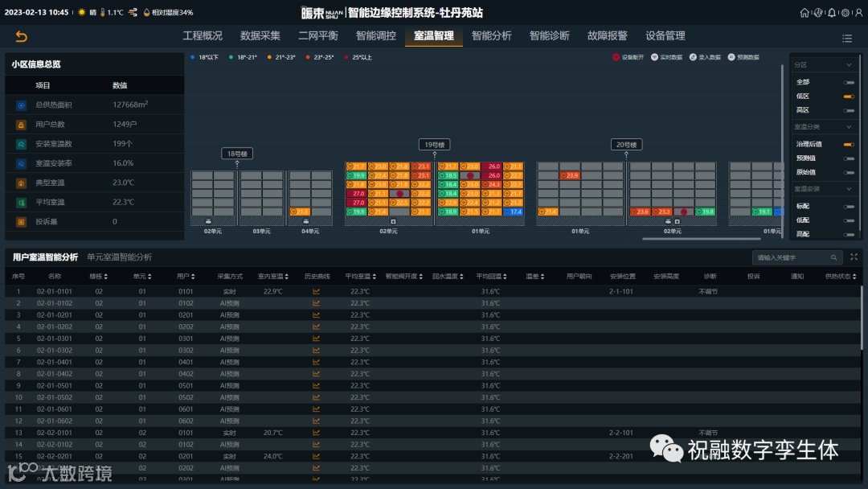This screenshot has height=489, width=868.
Task: Open the phone support icon in header
Action: (x=818, y=12)
